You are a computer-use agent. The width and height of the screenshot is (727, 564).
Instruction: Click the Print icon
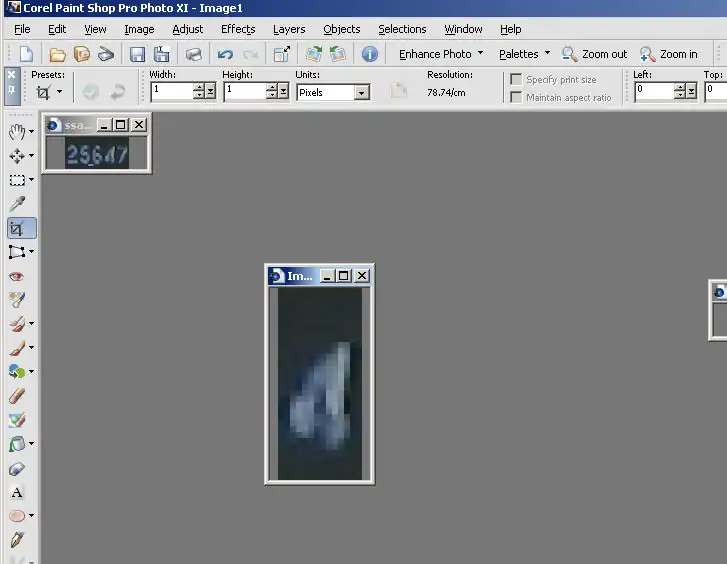click(194, 54)
